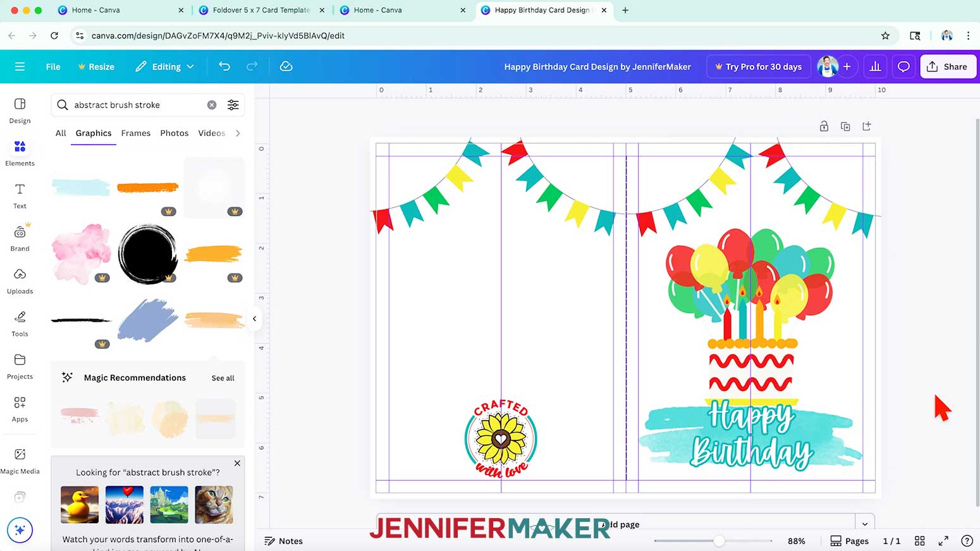Lock the page with the padlock icon
Screen dimensions: 980x551
point(824,126)
